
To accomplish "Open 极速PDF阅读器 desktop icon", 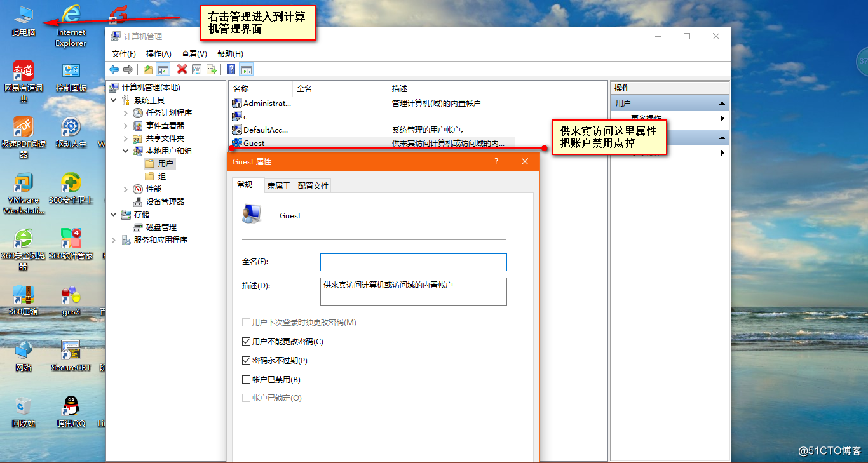I will (x=24, y=137).
